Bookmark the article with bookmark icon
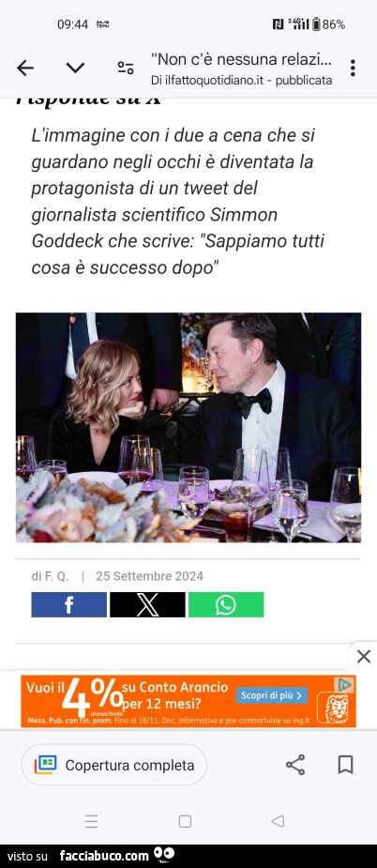The width and height of the screenshot is (377, 868). coord(345,765)
